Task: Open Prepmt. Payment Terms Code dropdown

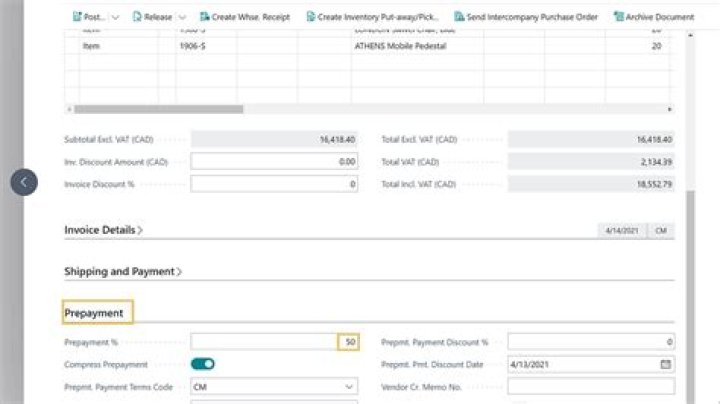Action: click(x=349, y=386)
